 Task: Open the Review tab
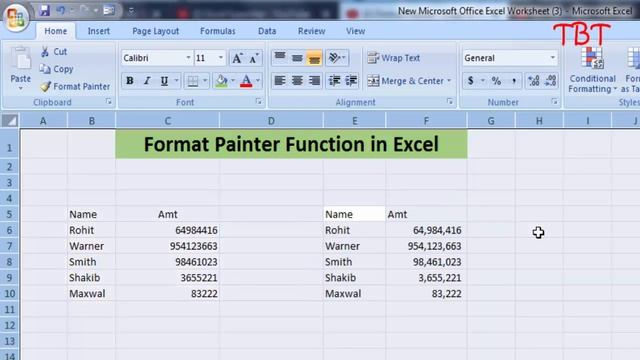click(311, 31)
